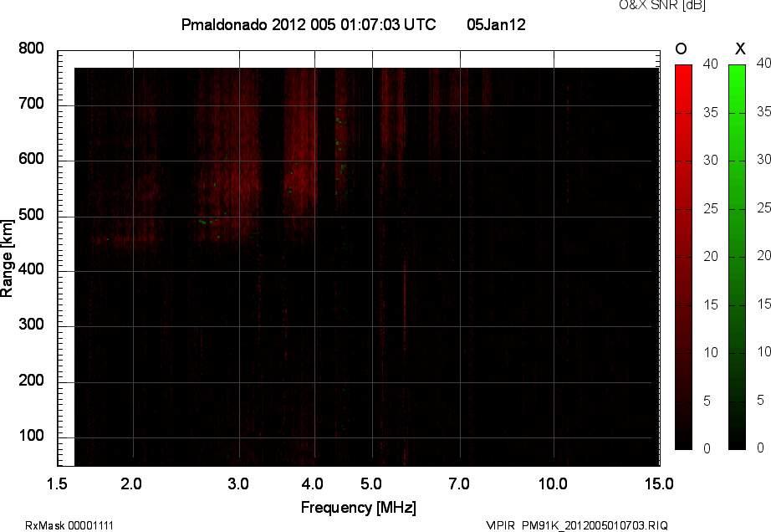This screenshot has height=532, width=771.
Task: Click the '700' range tick label
Action: click(31, 104)
